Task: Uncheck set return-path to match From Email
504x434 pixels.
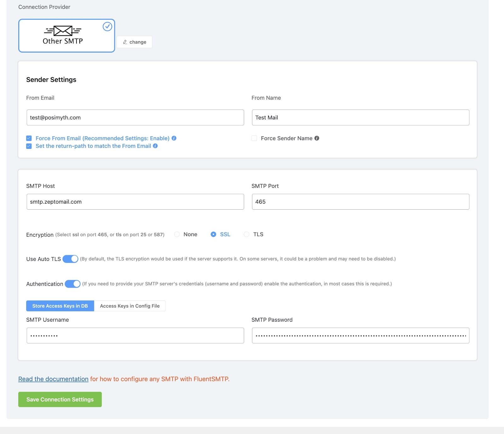Action: coord(29,146)
